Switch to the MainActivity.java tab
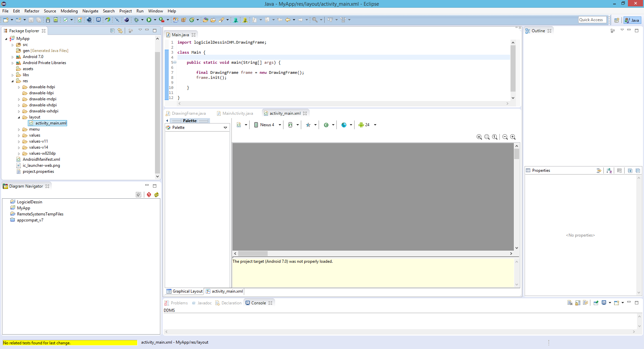Image resolution: width=644 pixels, height=349 pixels. tap(237, 113)
